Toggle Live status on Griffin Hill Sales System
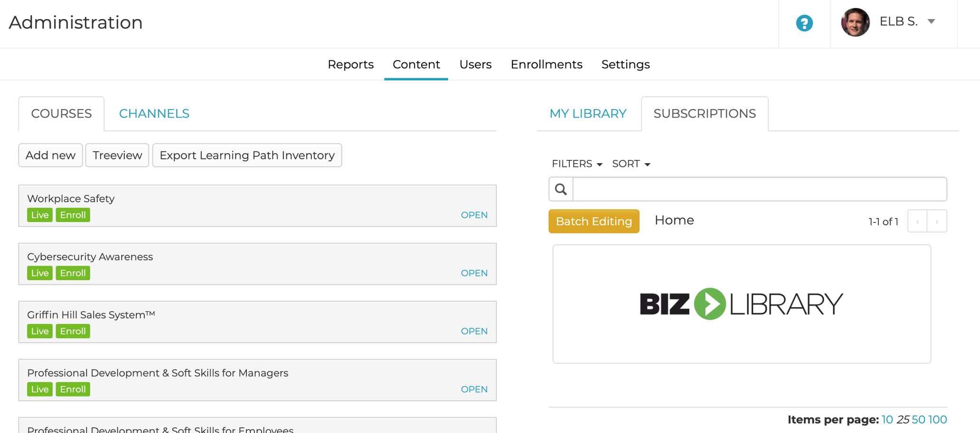This screenshot has height=433, width=980. 39,331
